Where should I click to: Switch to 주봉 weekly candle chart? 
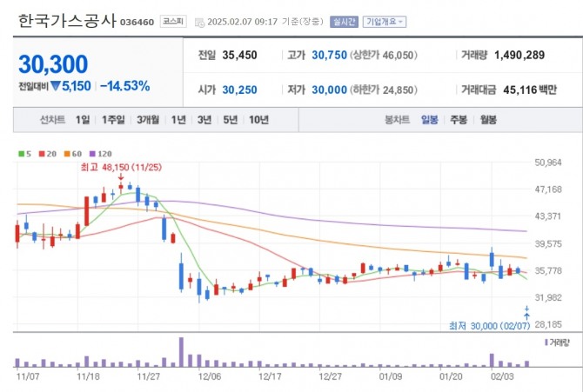(x=458, y=120)
